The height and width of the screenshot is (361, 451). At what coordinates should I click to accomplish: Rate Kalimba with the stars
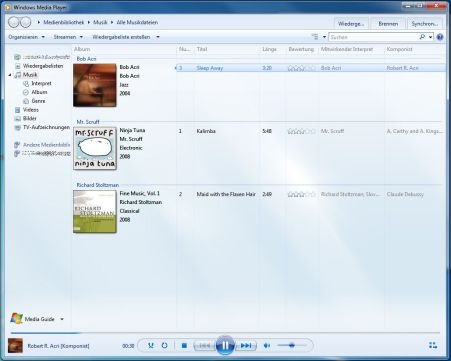point(302,131)
